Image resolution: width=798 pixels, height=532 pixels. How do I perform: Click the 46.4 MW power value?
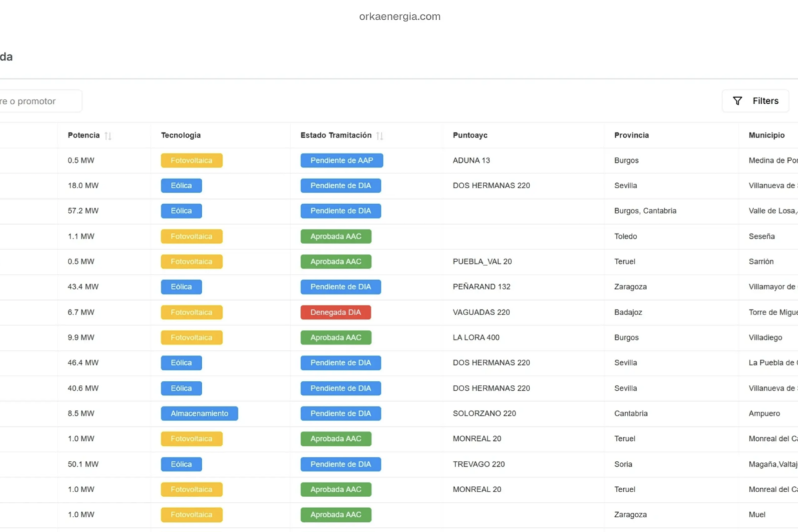(83, 362)
